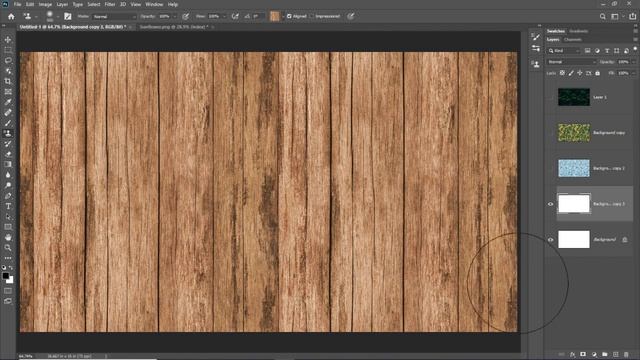The width and height of the screenshot is (640, 360).
Task: Change screen mode icon
Action: pyautogui.click(x=8, y=301)
